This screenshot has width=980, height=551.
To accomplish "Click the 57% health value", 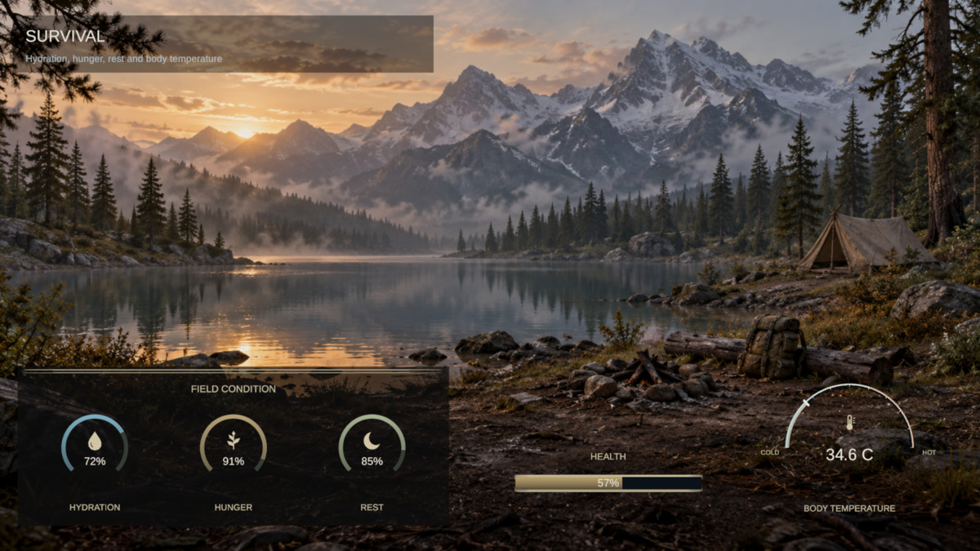I will coord(608,482).
